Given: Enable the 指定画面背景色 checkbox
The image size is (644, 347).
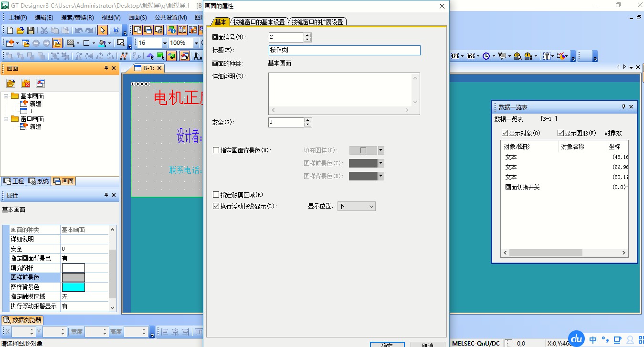Looking at the screenshot, I should (x=216, y=150).
